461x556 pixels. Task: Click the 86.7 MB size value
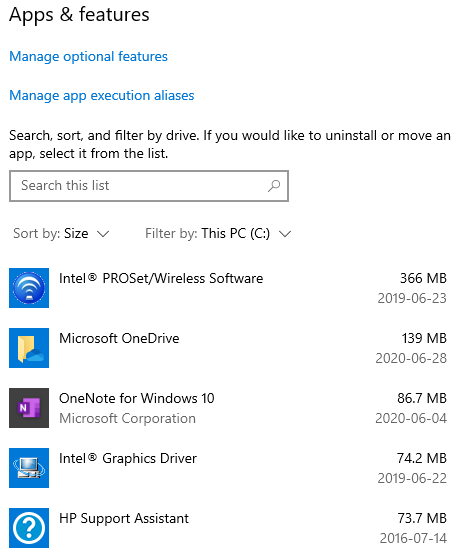(422, 398)
